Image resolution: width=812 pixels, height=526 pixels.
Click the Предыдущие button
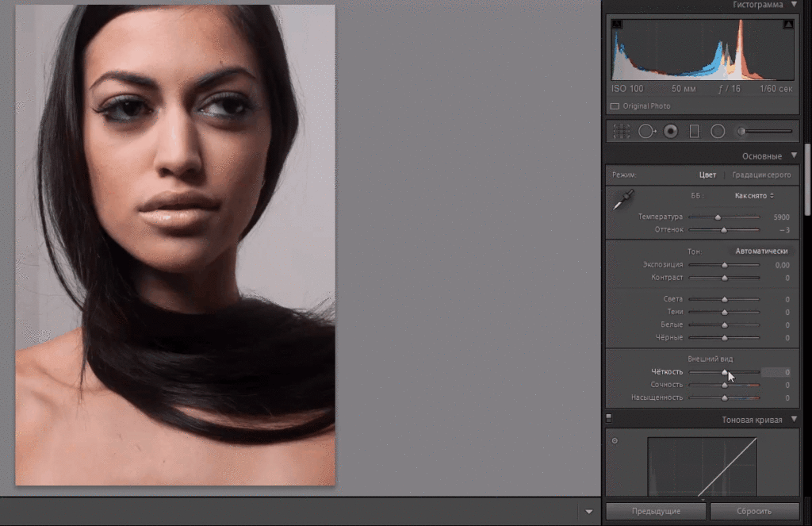pos(654,511)
